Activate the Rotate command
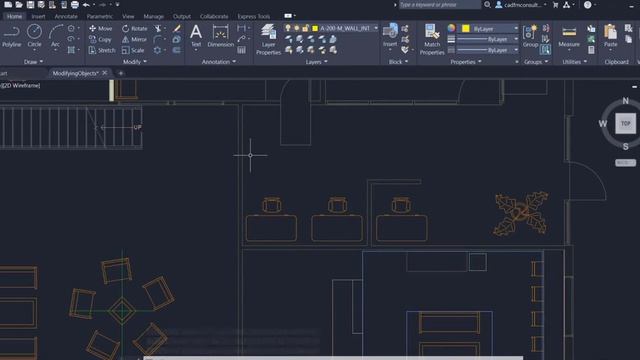 [135, 29]
